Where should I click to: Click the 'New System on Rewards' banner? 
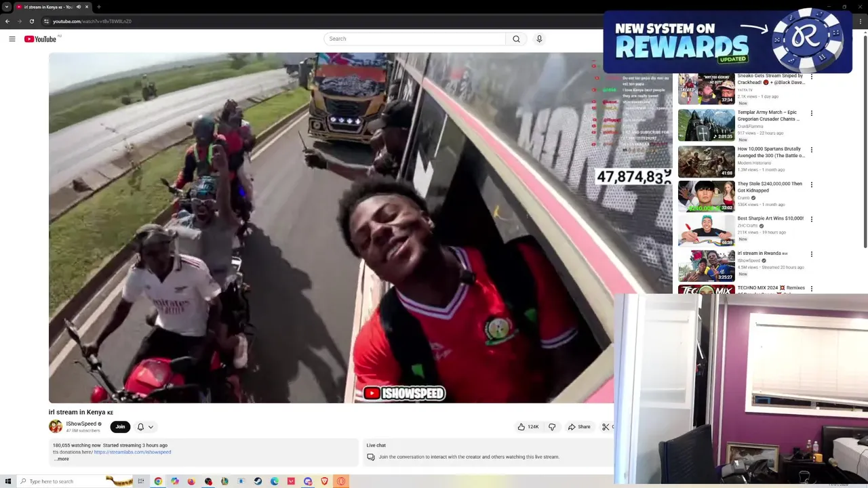[728, 42]
